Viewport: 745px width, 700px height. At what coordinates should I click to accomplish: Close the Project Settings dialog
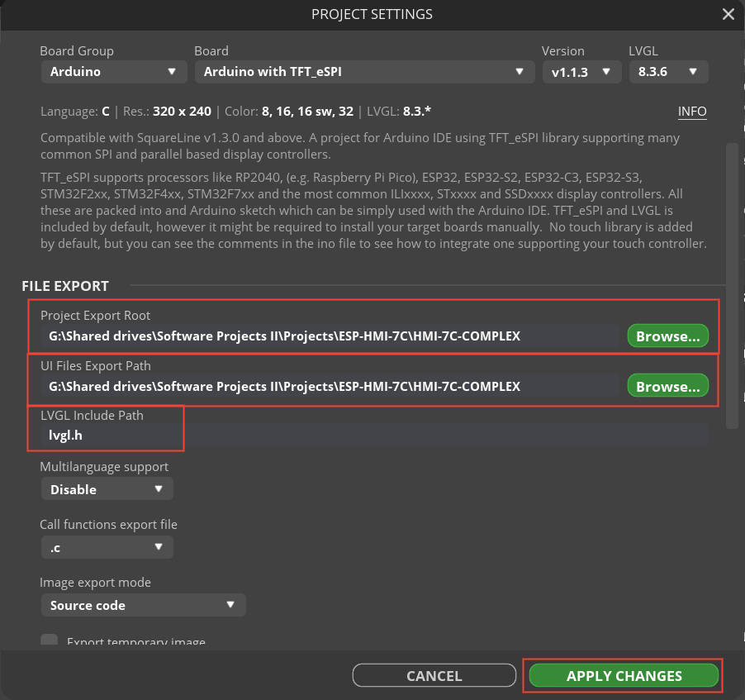(728, 14)
